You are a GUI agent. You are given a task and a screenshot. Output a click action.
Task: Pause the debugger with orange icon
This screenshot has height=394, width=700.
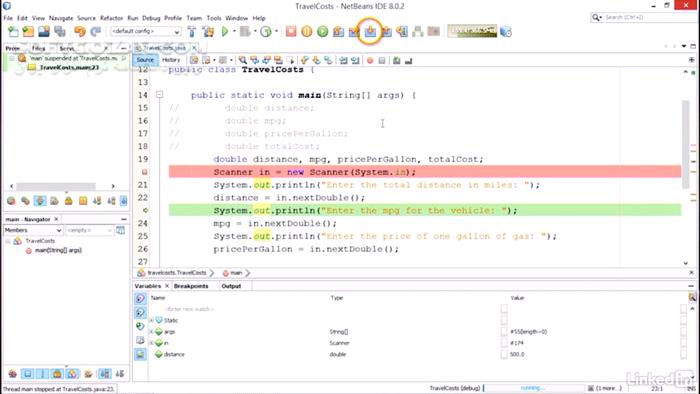(x=307, y=32)
